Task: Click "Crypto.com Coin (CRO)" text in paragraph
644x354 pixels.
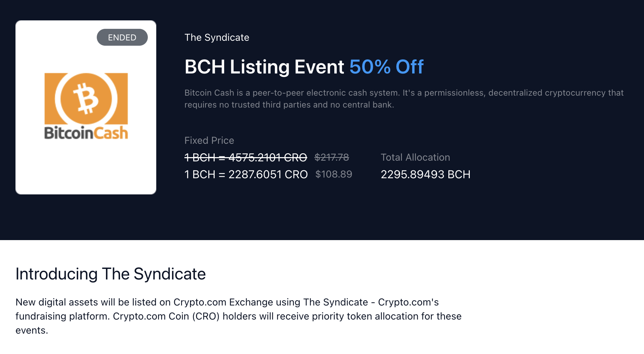Action: tap(166, 316)
